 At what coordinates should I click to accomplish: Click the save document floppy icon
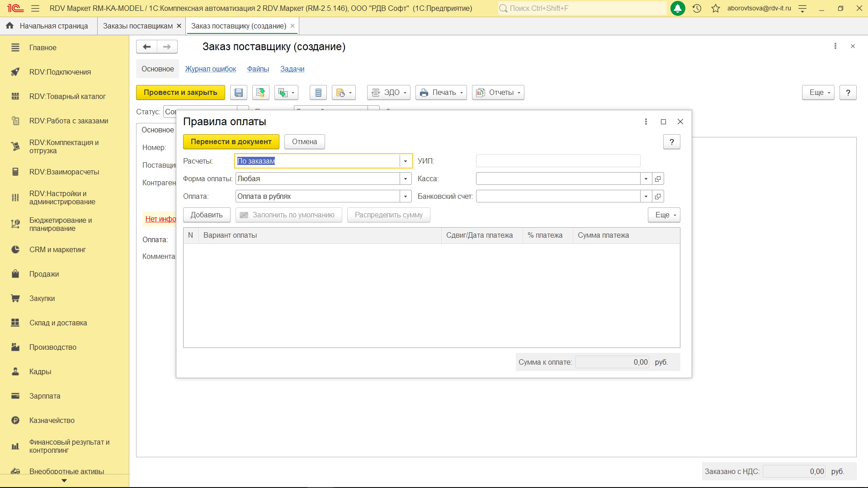pos(239,93)
